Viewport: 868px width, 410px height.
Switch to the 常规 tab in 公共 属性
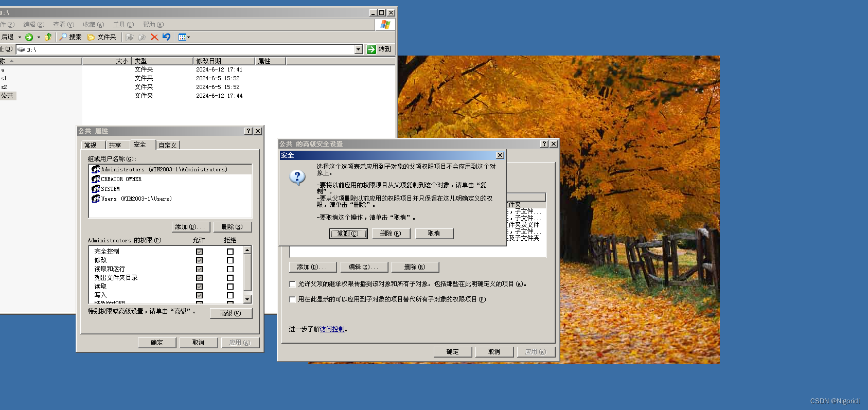tap(91, 146)
